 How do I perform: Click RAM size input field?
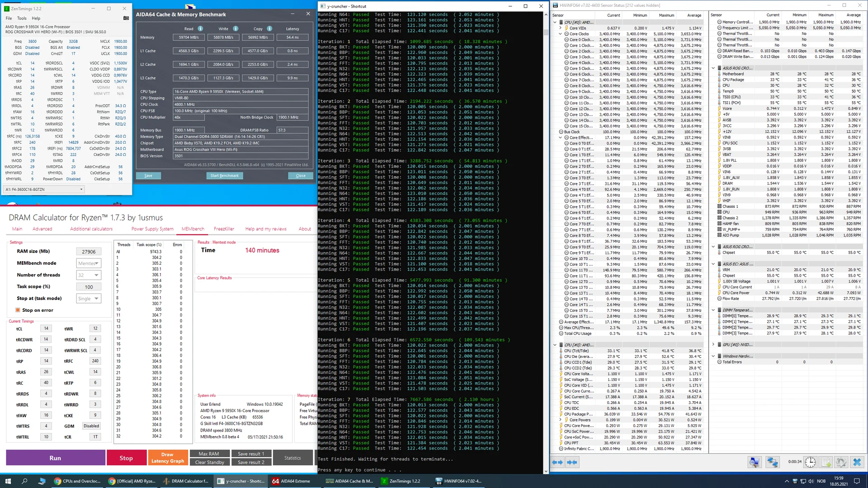(89, 252)
